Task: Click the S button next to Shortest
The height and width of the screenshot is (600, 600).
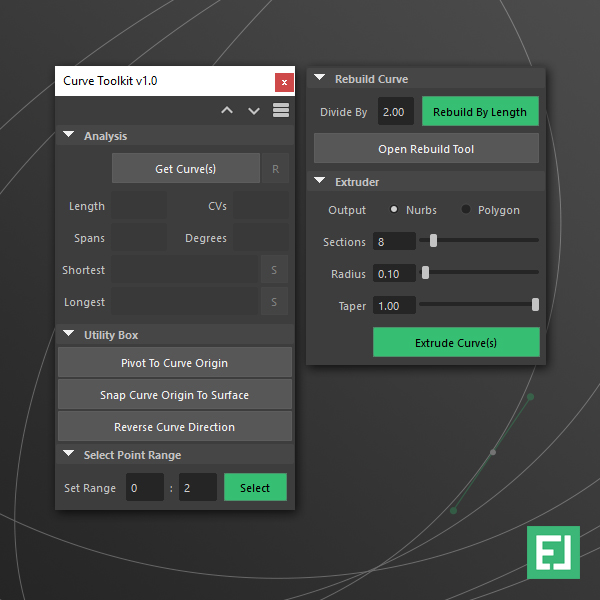Action: pyautogui.click(x=274, y=270)
